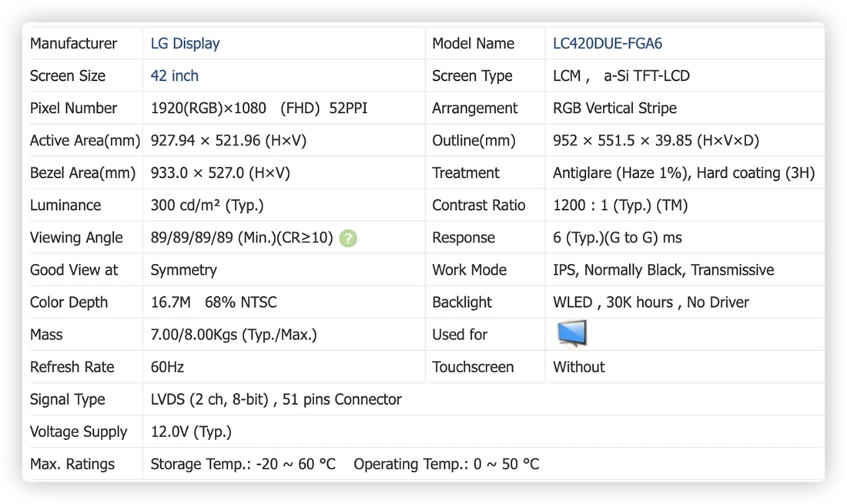847x504 pixels.
Task: Select the 300 cd/m² luminance value
Action: [x=207, y=205]
